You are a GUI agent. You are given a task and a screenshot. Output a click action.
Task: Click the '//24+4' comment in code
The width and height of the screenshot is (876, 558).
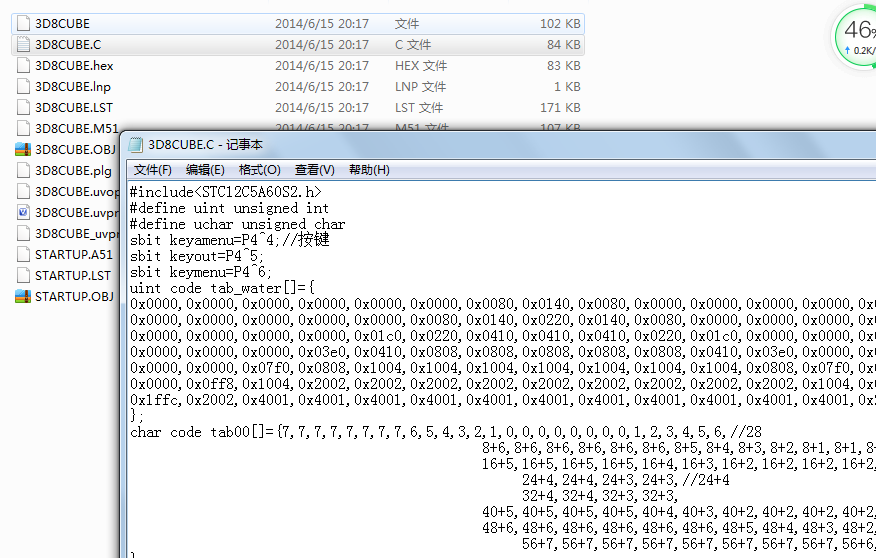click(x=706, y=480)
